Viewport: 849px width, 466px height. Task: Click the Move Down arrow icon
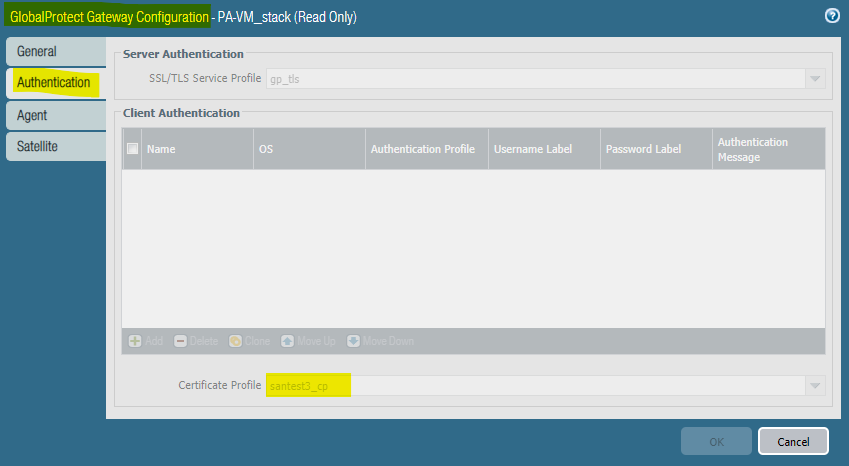(354, 341)
